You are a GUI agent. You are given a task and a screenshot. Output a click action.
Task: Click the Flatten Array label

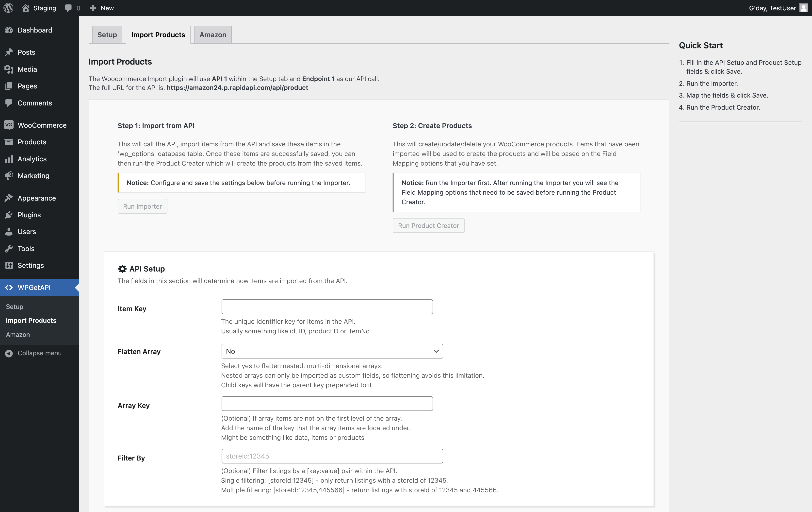pos(139,351)
